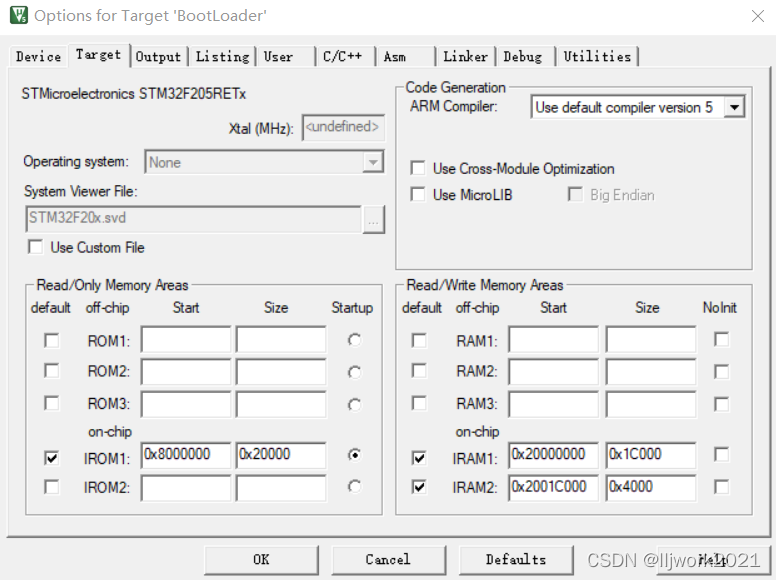Viewport: 776px width, 580px height.
Task: Edit the IRAM2 Size value 0x4000
Action: pyautogui.click(x=651, y=488)
